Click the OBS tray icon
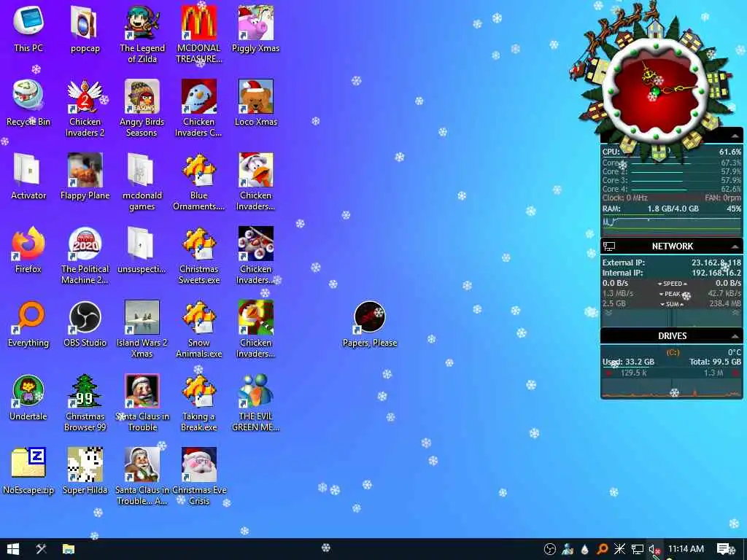This screenshot has width=747, height=560. [x=550, y=549]
